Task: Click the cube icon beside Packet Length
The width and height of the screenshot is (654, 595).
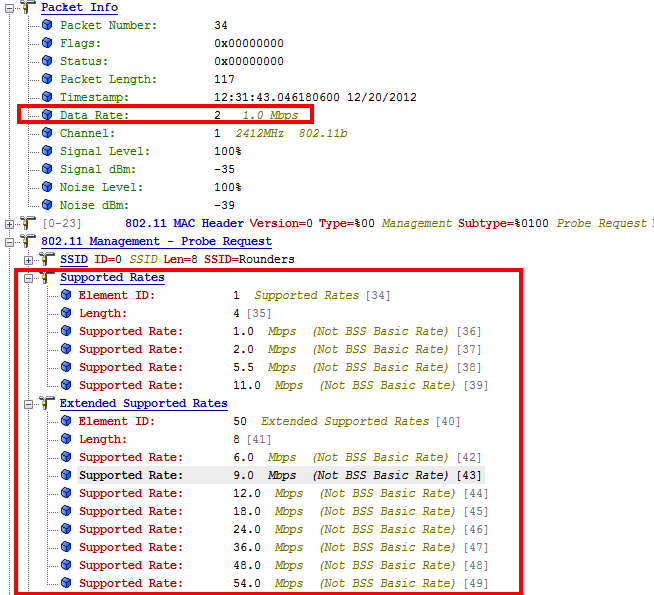Action: pyautogui.click(x=47, y=79)
